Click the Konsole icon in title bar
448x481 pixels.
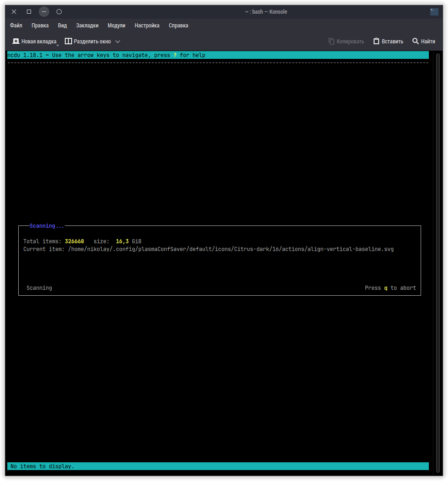(x=434, y=12)
